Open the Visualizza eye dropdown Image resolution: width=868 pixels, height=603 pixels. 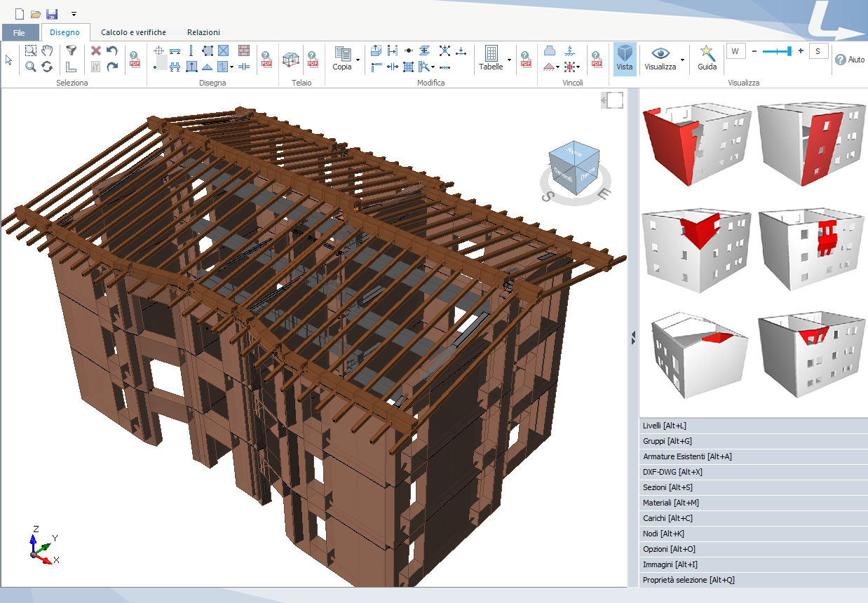point(682,60)
